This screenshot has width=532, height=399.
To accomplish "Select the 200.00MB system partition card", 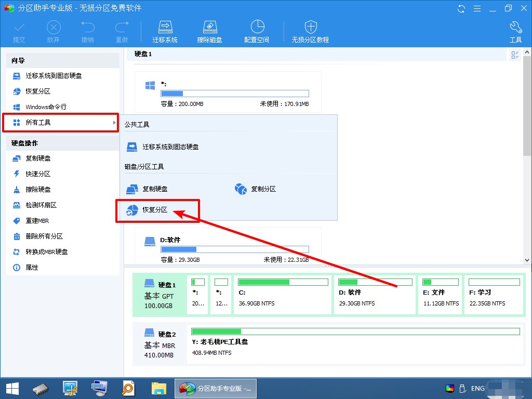I will (x=228, y=92).
